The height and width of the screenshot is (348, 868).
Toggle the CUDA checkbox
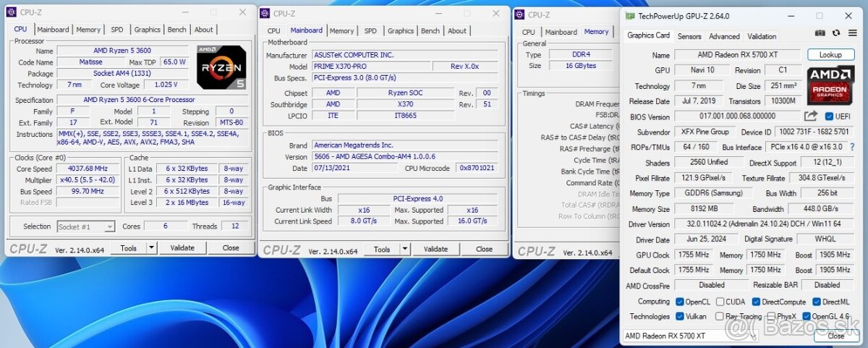[720, 302]
